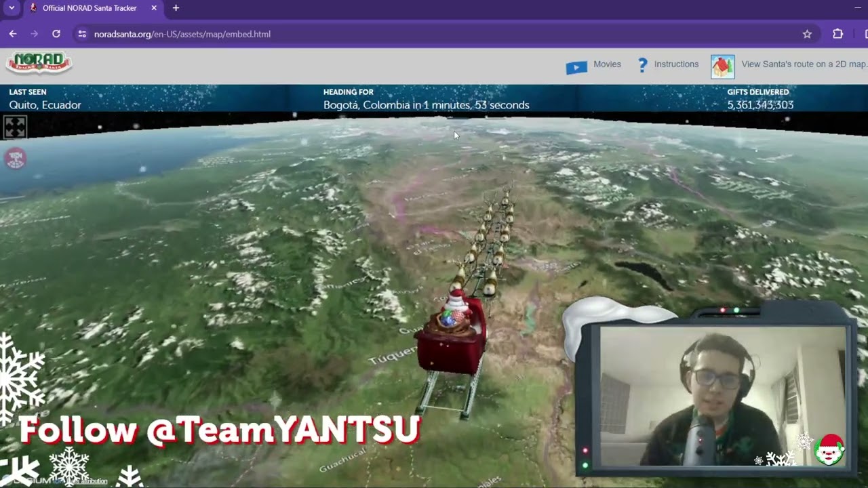Screen dimensions: 868x488
Task: View Santa's route on a 2D map
Action: (804, 64)
